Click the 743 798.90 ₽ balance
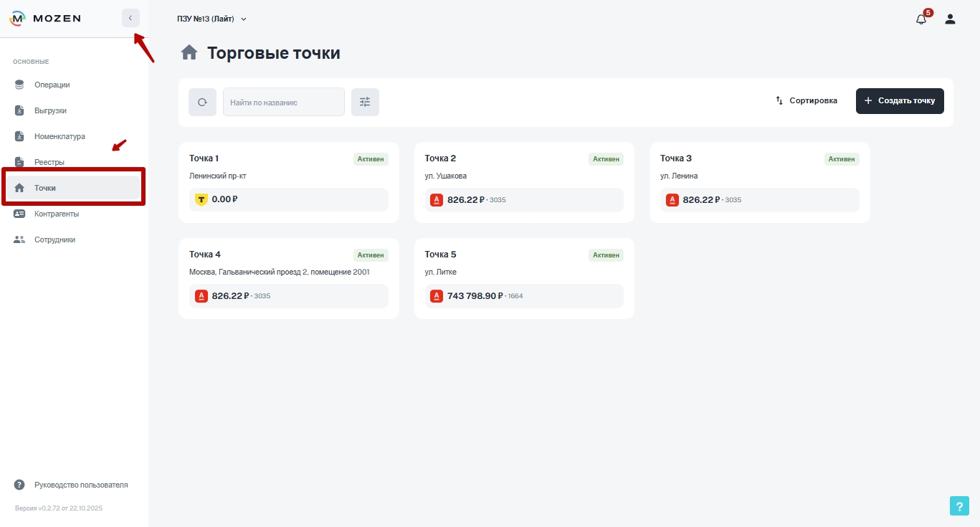The image size is (980, 527). tap(475, 295)
